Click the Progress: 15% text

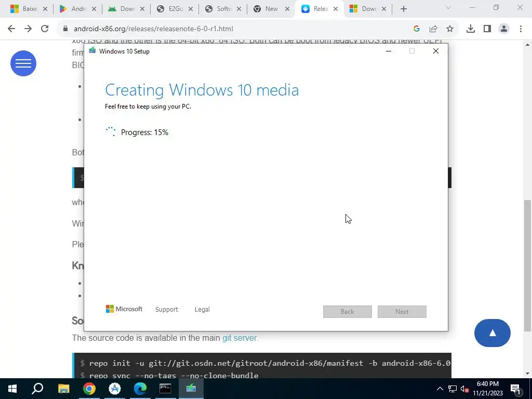click(x=144, y=132)
